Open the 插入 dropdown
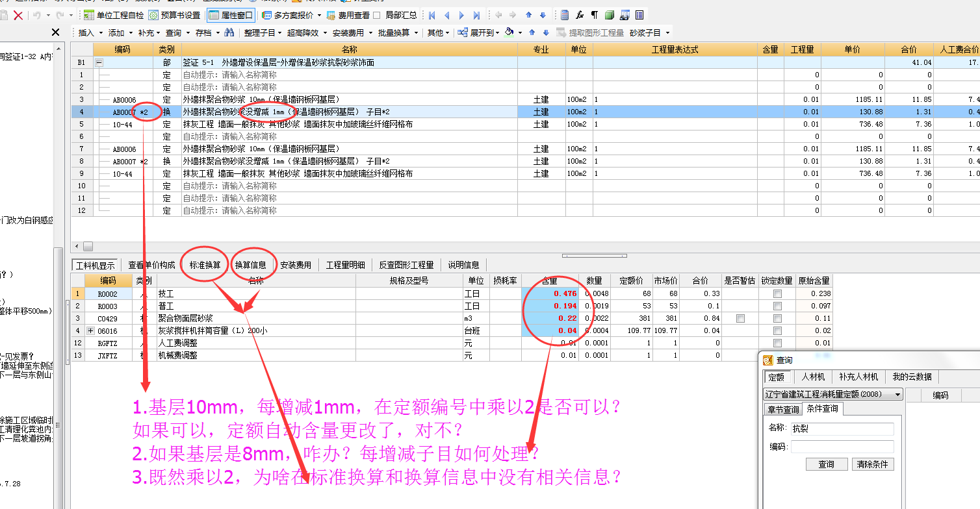Screen dimensions: 980x509 tap(90, 32)
